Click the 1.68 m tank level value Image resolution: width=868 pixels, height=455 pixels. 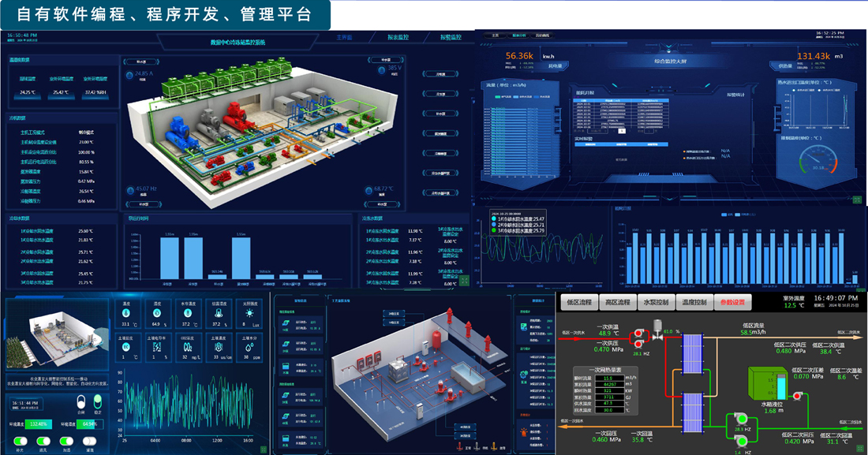point(773,411)
